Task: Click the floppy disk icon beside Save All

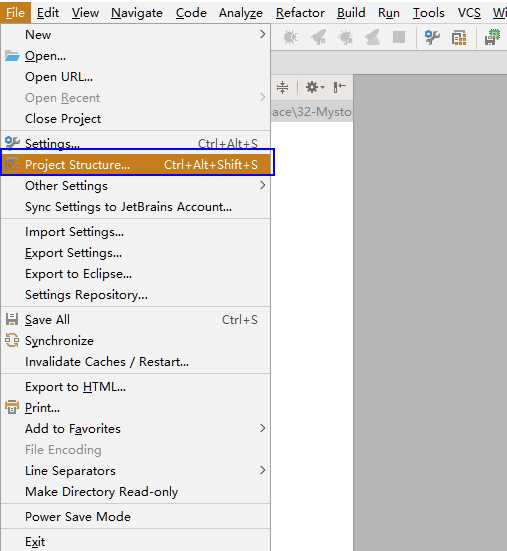Action: coord(12,319)
